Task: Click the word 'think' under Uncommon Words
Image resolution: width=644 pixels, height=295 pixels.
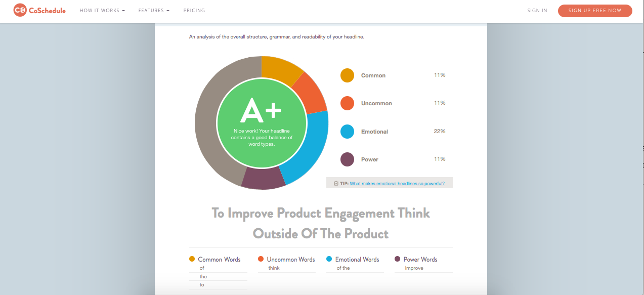Action: 274,268
